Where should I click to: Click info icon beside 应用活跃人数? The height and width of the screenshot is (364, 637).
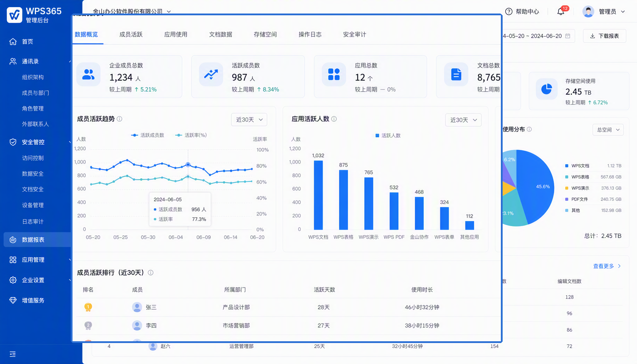(334, 119)
